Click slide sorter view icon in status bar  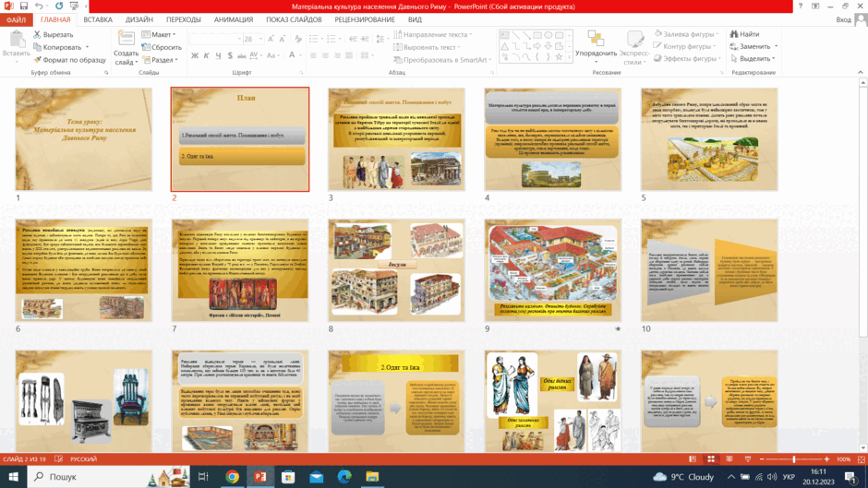[x=711, y=459]
